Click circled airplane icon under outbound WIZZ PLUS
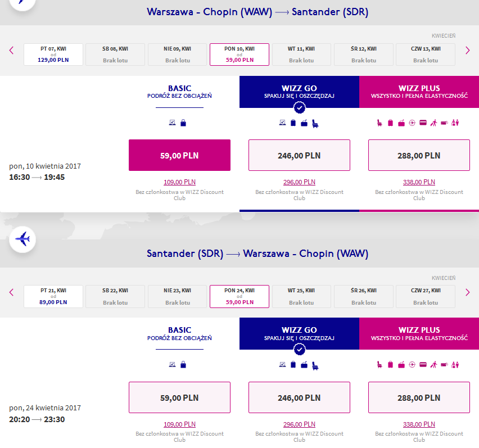Image resolution: width=479 pixels, height=448 pixels. (x=412, y=123)
